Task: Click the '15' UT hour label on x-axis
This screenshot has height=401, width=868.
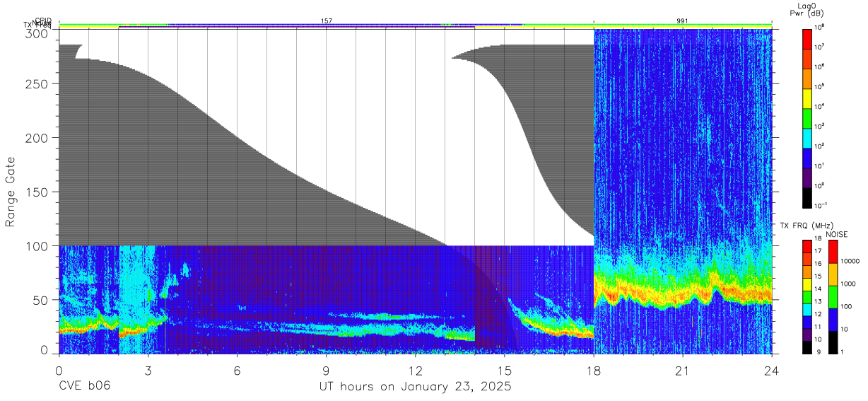Action: (x=505, y=371)
